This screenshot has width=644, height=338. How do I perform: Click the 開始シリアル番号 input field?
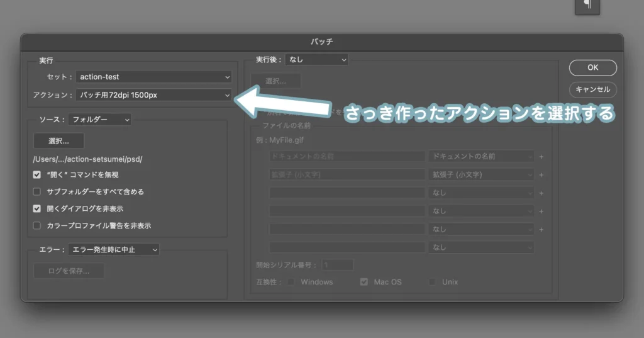[337, 265]
